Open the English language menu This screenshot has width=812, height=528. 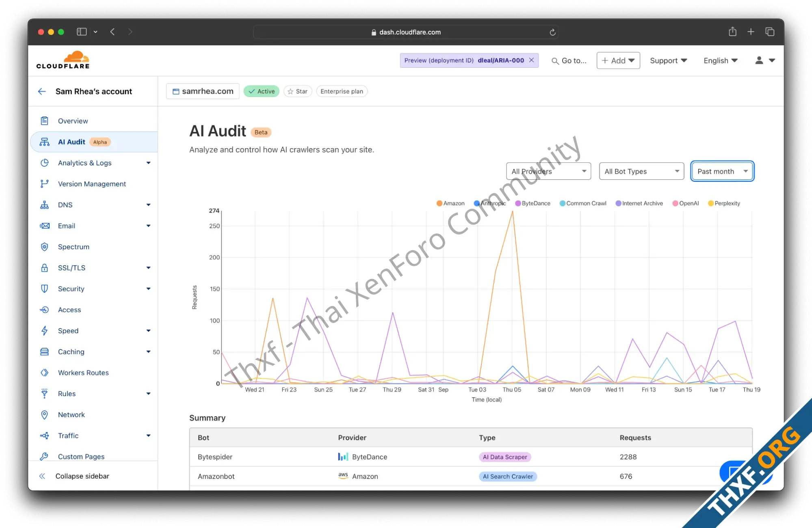coord(721,60)
